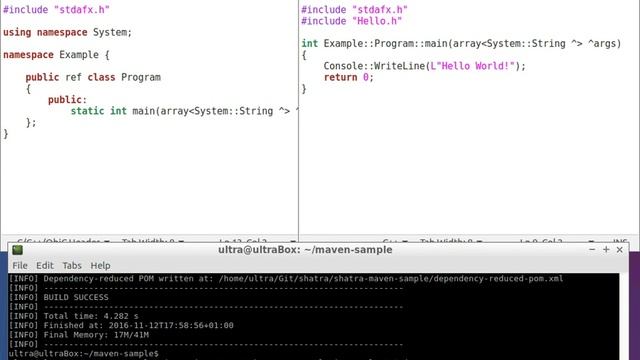The width and height of the screenshot is (640, 360).
Task: Open Tab Width dropdown in right editor
Action: (x=451, y=241)
